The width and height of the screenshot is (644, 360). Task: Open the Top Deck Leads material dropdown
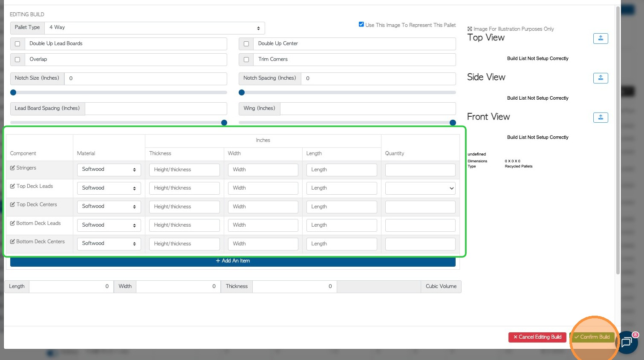(109, 188)
